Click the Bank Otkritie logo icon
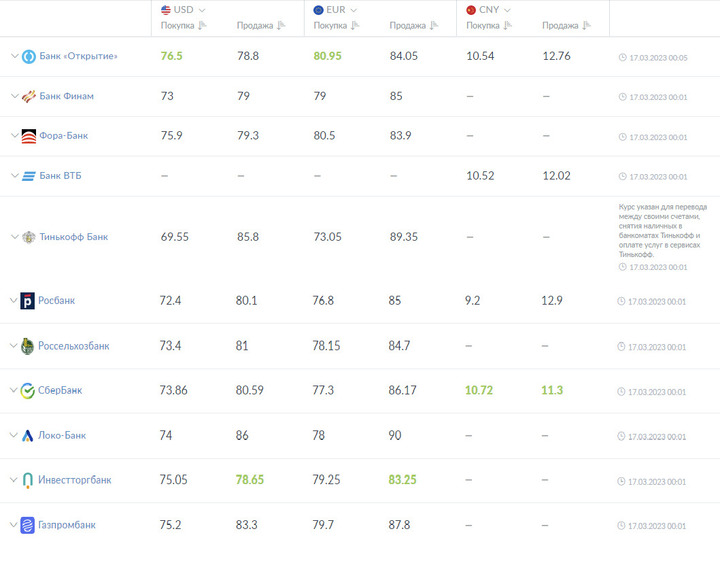Image resolution: width=720 pixels, height=561 pixels. pos(29,56)
